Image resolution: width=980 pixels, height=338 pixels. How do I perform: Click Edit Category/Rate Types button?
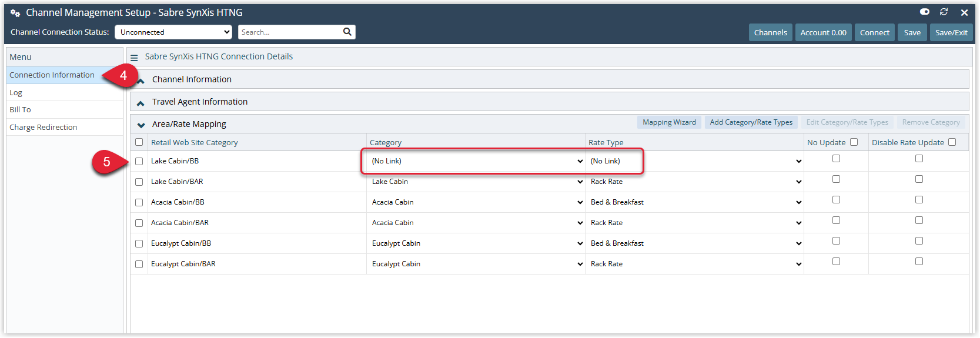(x=847, y=122)
